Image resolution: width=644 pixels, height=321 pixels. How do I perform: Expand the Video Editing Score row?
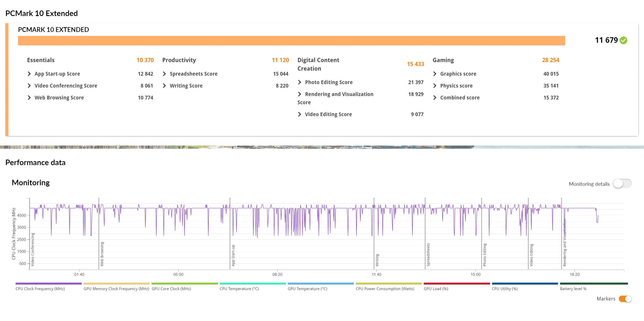point(300,114)
